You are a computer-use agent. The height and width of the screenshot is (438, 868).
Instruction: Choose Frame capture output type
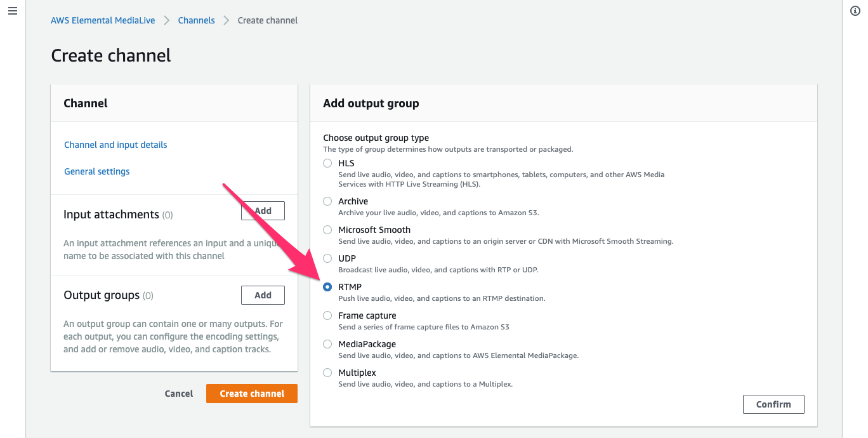[327, 315]
